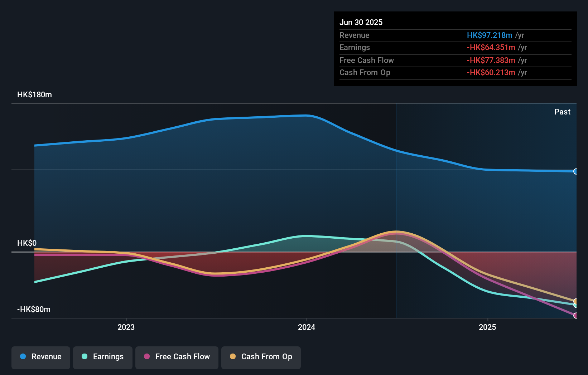Click the 2023 x-axis label
This screenshot has width=588, height=375.
[126, 327]
